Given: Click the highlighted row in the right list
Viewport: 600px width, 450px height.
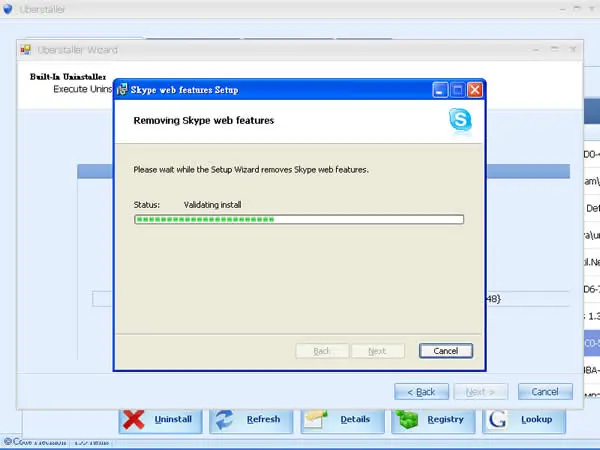Looking at the screenshot, I should coord(592,343).
